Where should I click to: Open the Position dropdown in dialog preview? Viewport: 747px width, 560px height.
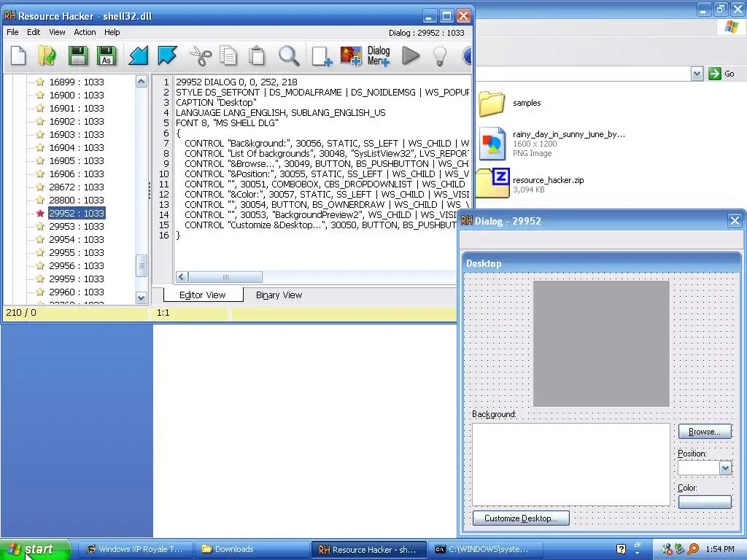pyautogui.click(x=725, y=468)
